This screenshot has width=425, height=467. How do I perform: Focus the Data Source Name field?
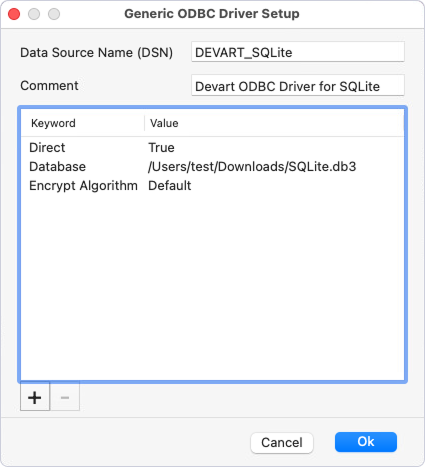(298, 52)
